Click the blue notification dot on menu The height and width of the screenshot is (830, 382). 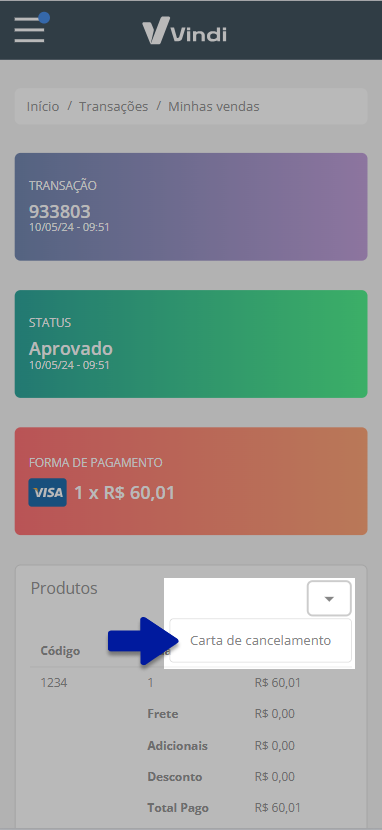click(44, 18)
